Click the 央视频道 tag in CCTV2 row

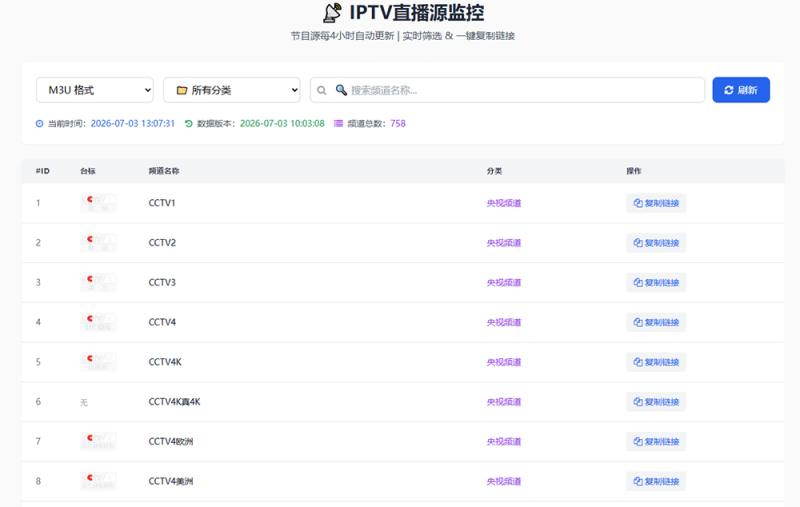coord(504,243)
